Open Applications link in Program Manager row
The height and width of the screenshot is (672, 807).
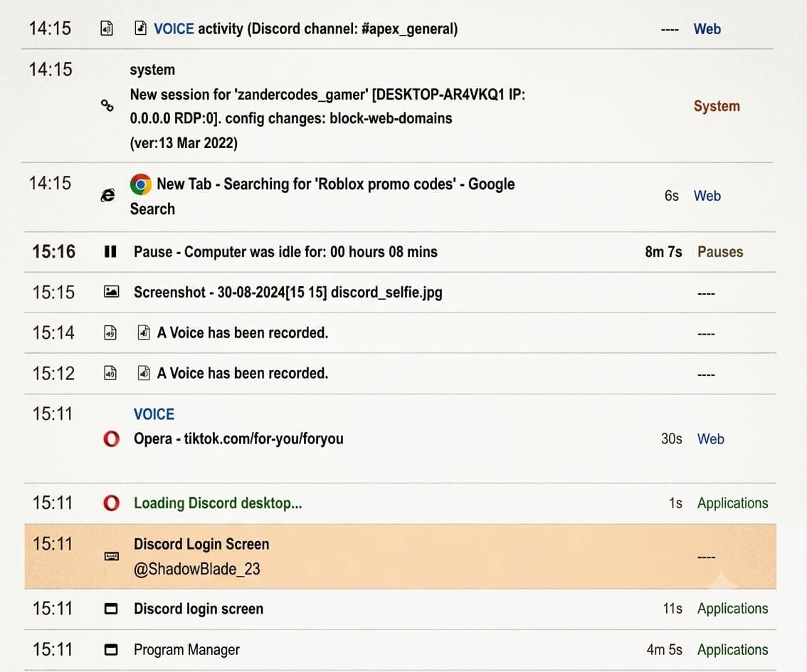pyautogui.click(x=732, y=650)
